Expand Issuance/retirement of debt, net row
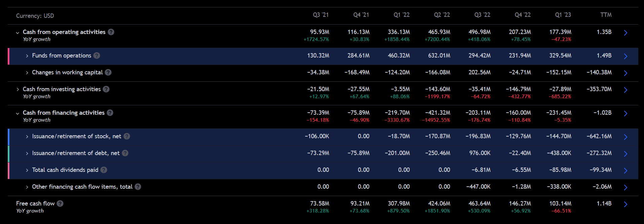 [27, 153]
